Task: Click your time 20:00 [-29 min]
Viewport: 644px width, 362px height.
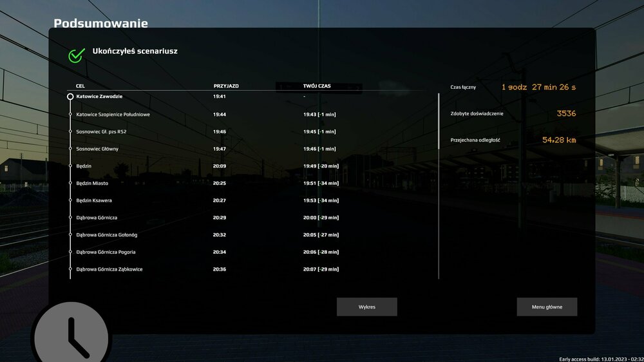Action: point(321,218)
